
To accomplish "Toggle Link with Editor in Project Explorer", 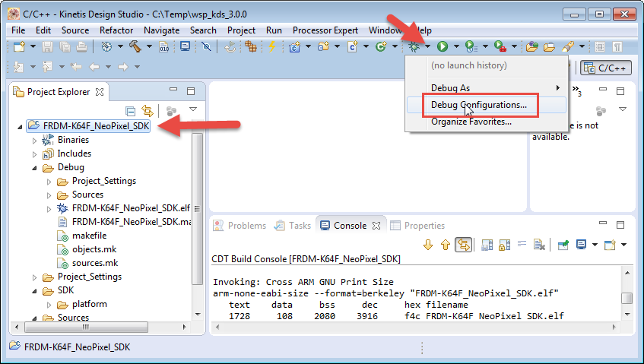I will [148, 111].
